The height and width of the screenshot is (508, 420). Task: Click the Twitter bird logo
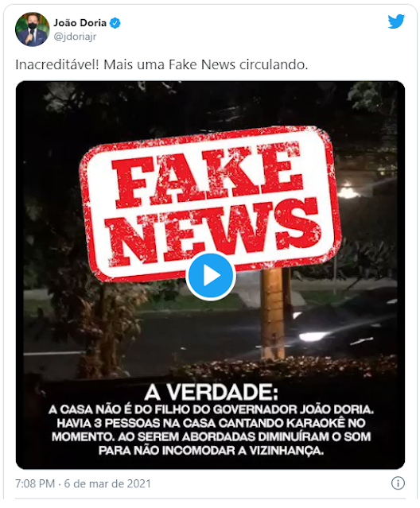click(x=396, y=21)
